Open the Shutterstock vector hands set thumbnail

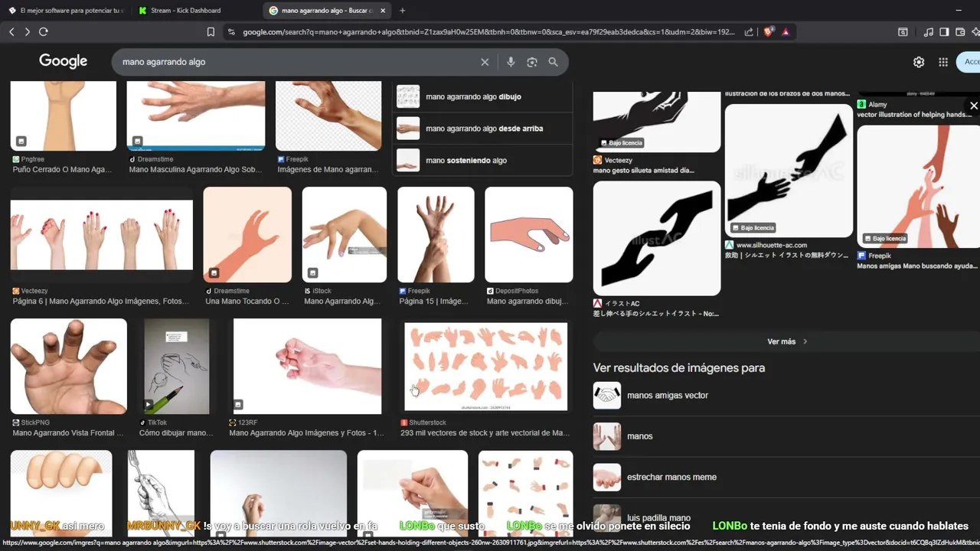click(486, 367)
